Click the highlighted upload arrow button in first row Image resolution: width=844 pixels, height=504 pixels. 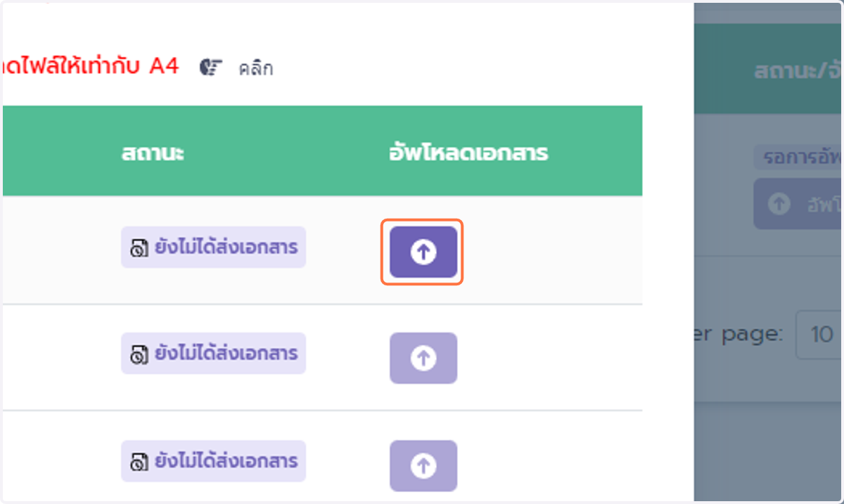[x=423, y=252]
